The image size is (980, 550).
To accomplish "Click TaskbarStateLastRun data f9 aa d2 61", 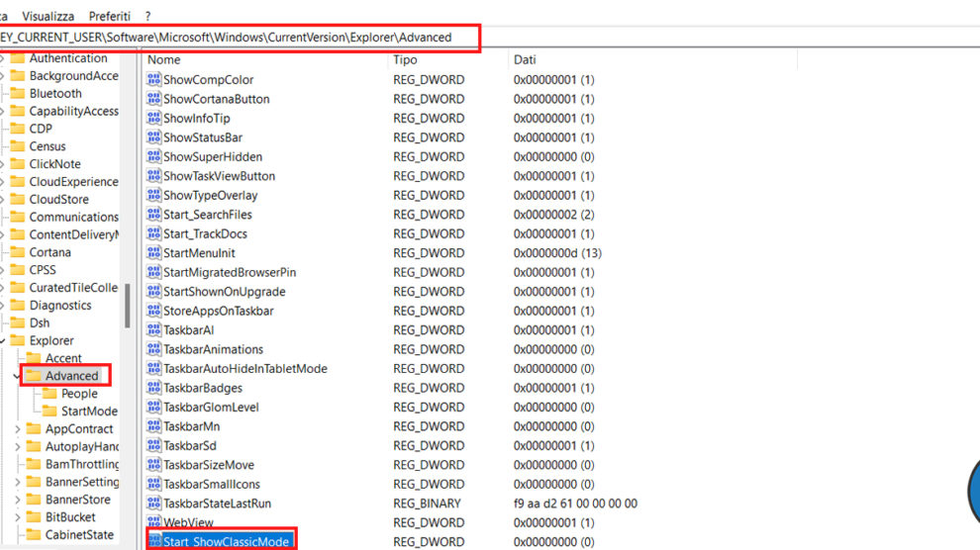I will pyautogui.click(x=575, y=504).
